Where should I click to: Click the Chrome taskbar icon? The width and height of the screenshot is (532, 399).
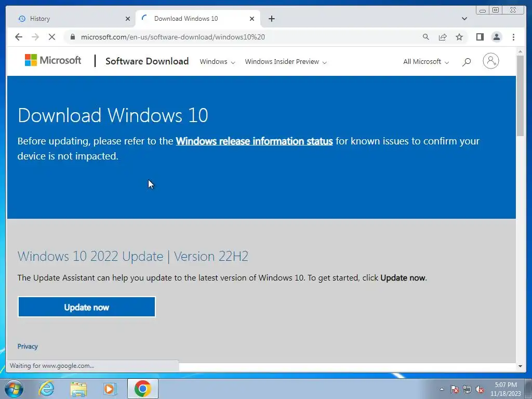[142, 389]
